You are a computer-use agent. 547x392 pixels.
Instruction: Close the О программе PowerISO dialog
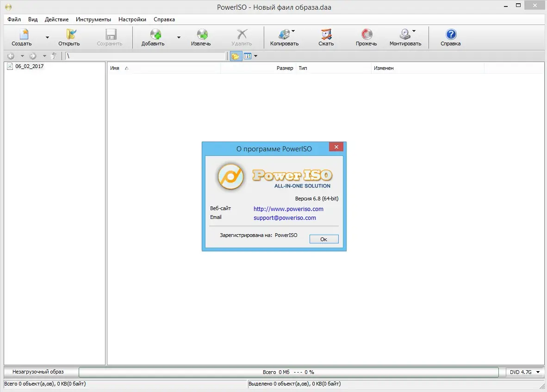[x=336, y=147]
